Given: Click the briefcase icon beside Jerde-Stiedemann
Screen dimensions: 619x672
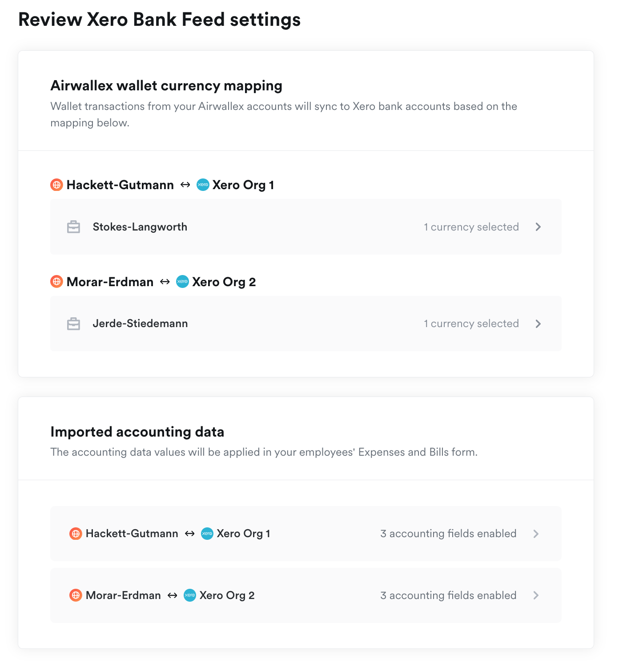Looking at the screenshot, I should (73, 324).
